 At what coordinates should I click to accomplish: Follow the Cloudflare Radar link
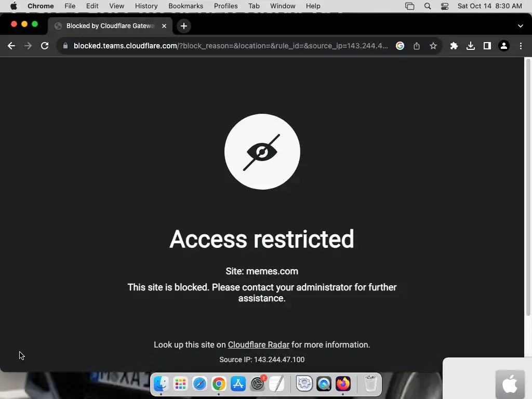(259, 345)
